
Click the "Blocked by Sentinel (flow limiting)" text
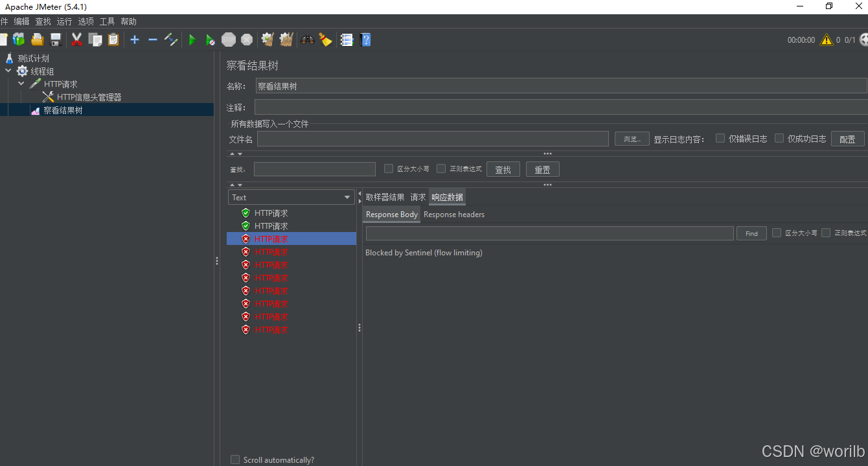pyautogui.click(x=424, y=253)
